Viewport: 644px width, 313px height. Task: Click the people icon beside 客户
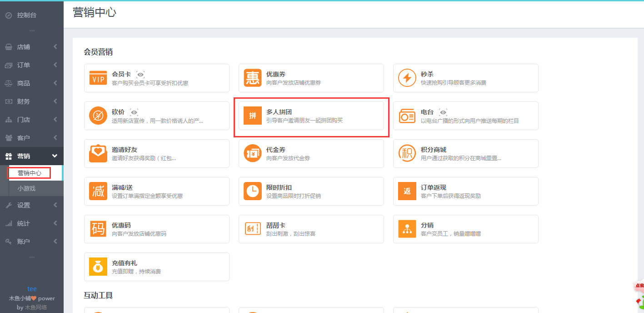8,138
